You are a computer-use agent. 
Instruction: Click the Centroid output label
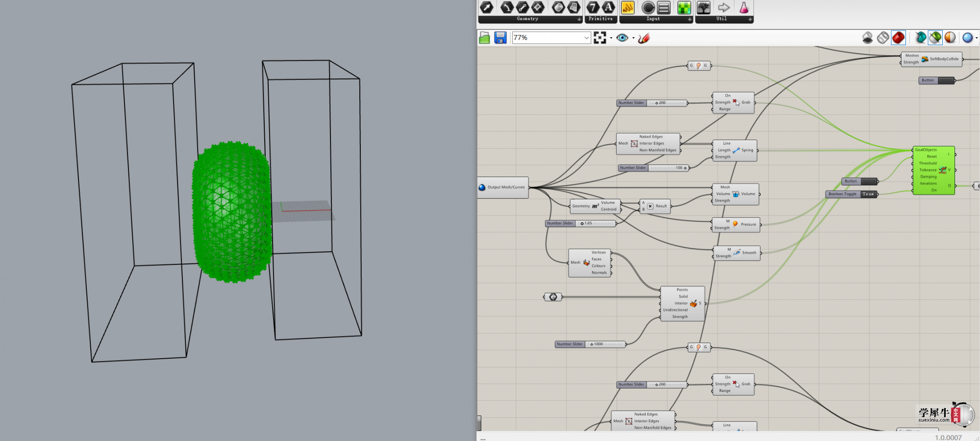click(608, 209)
